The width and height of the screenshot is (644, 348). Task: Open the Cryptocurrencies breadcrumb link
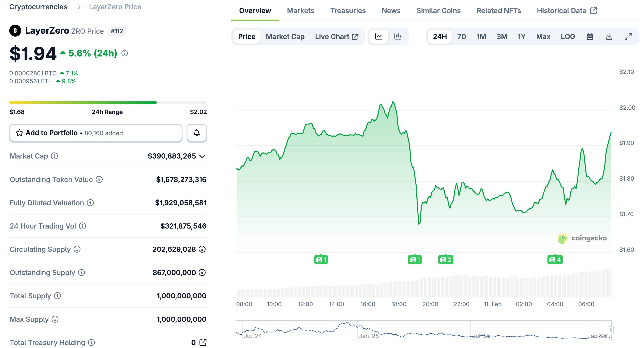pyautogui.click(x=38, y=7)
